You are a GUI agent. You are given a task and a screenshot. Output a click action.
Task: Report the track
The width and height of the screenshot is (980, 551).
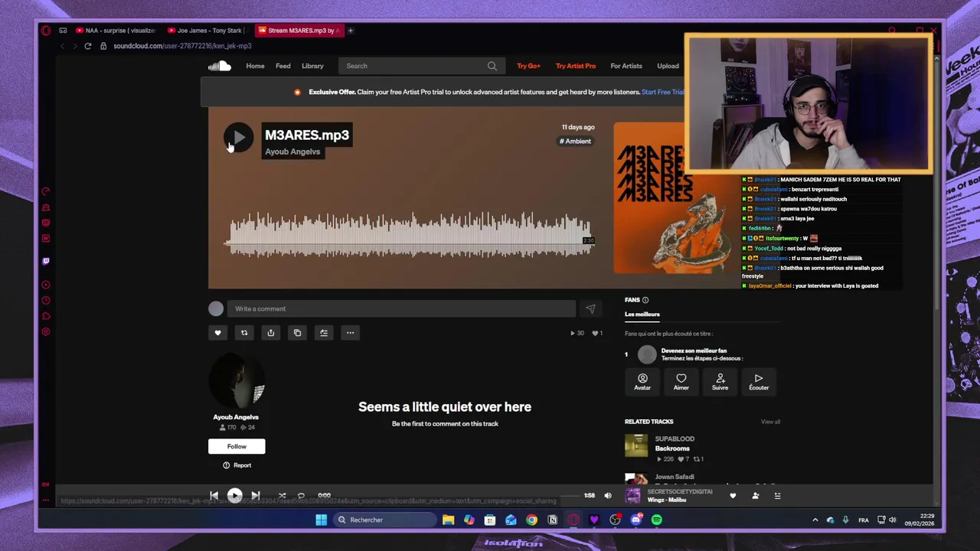[x=237, y=465]
